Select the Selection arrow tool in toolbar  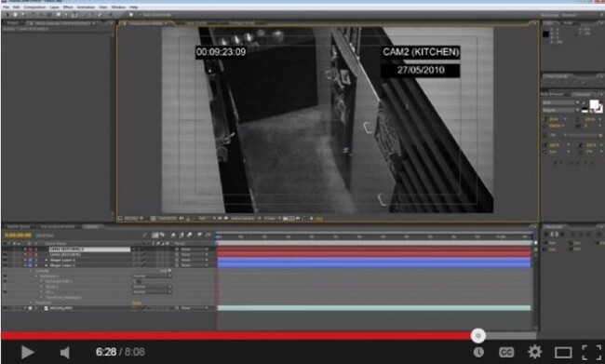(7, 15)
